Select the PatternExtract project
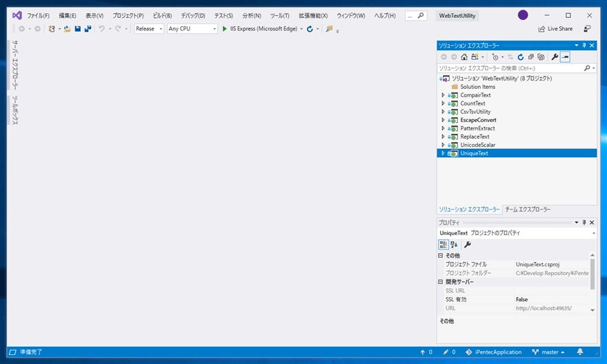The image size is (607, 364). pos(477,128)
